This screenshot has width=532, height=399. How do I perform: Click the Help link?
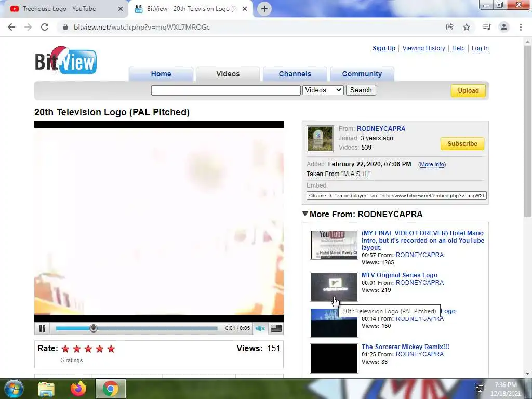[x=458, y=48]
